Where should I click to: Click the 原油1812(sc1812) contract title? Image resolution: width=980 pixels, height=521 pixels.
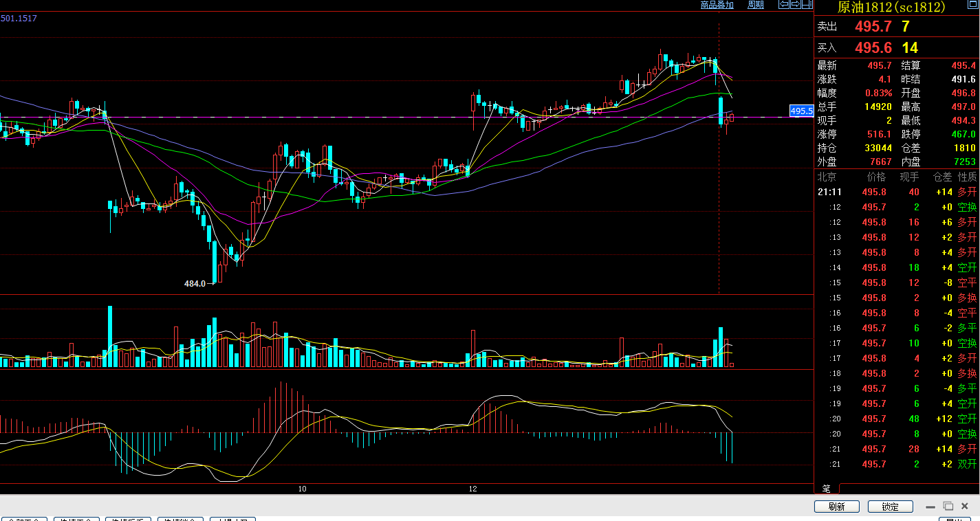pyautogui.click(x=891, y=8)
